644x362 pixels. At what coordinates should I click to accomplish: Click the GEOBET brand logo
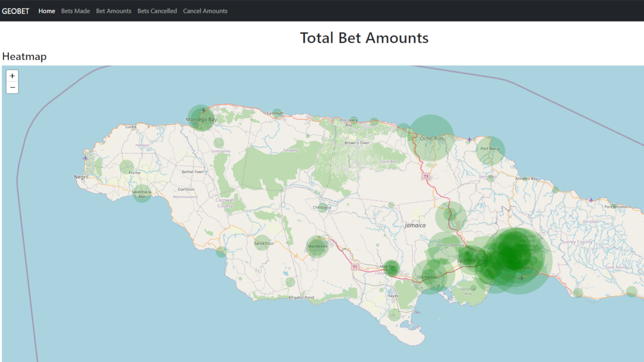pos(15,11)
